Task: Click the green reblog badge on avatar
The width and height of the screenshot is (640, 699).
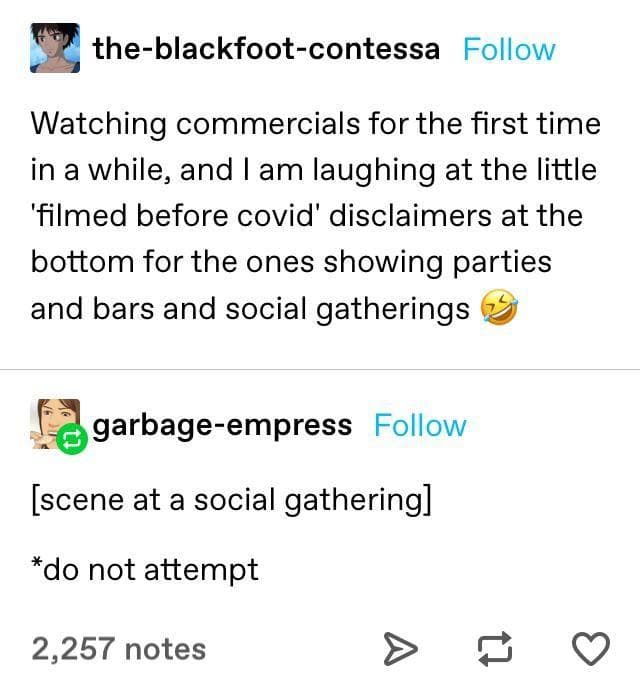Action: pyautogui.click(x=72, y=440)
